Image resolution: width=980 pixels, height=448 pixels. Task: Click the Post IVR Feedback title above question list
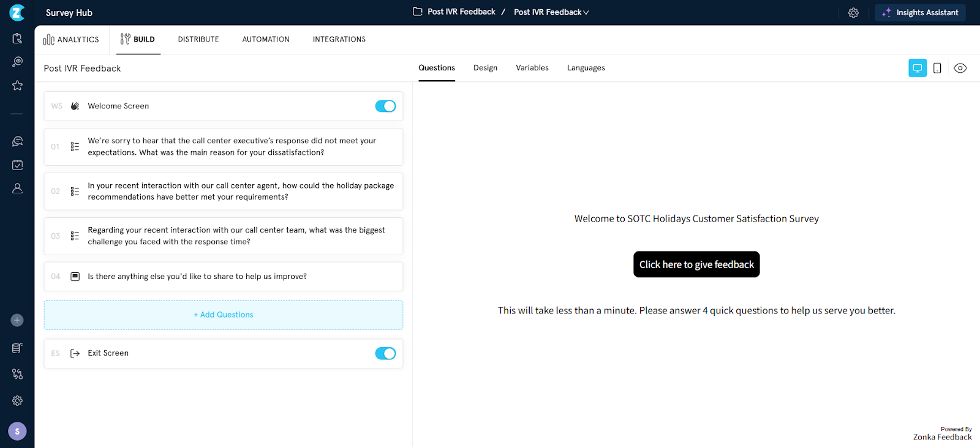click(82, 69)
